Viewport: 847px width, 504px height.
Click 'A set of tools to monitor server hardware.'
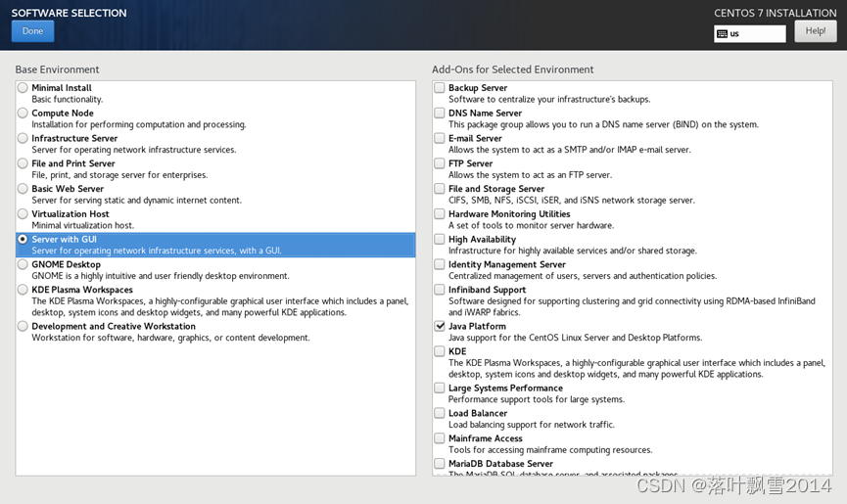(x=531, y=225)
